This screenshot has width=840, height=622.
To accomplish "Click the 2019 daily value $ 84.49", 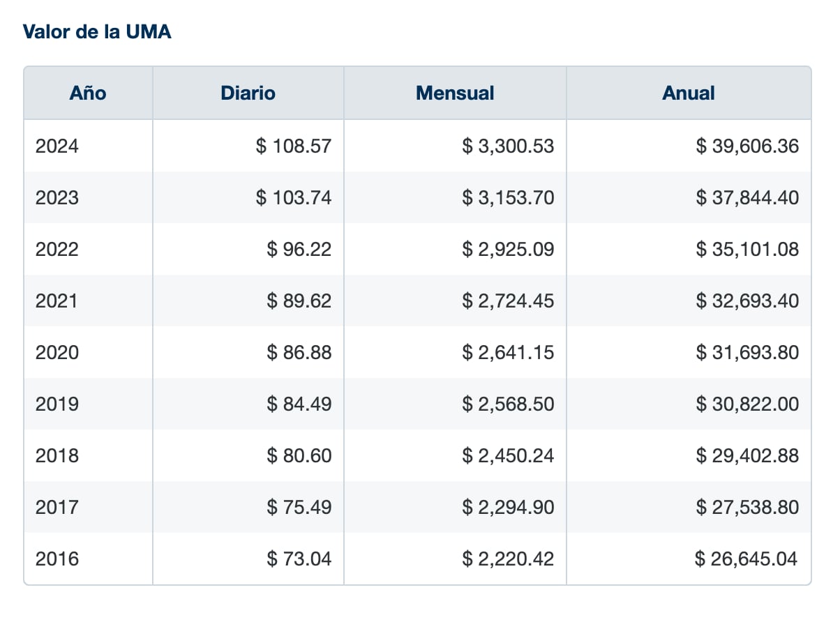I will 299,404.
